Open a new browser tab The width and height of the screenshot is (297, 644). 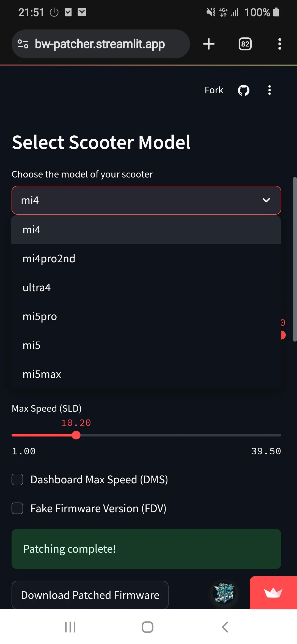[x=209, y=44]
